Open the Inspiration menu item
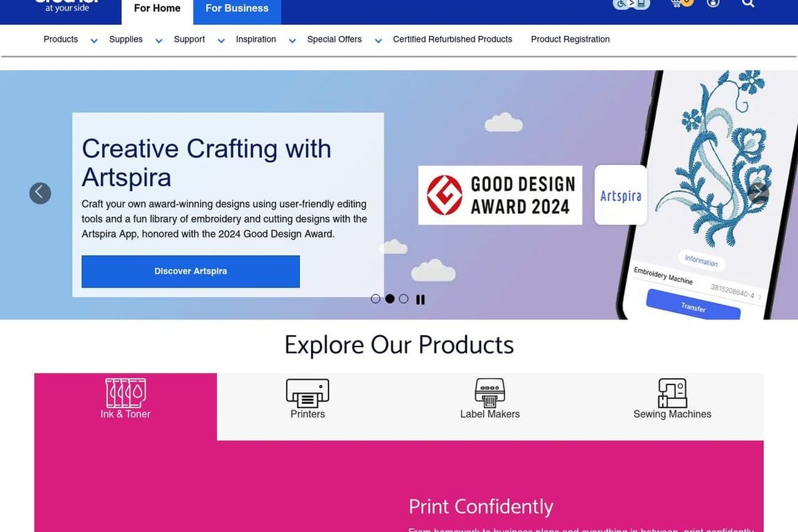 click(x=256, y=39)
